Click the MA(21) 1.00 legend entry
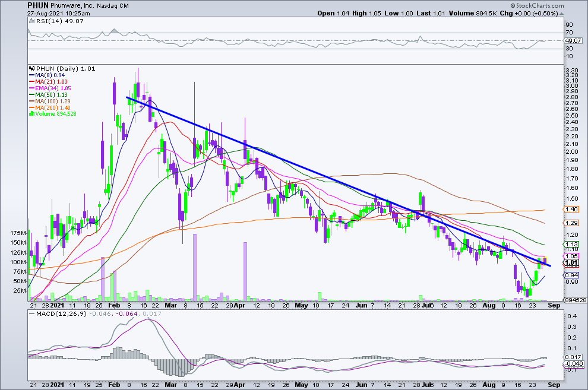 pyautogui.click(x=48, y=82)
